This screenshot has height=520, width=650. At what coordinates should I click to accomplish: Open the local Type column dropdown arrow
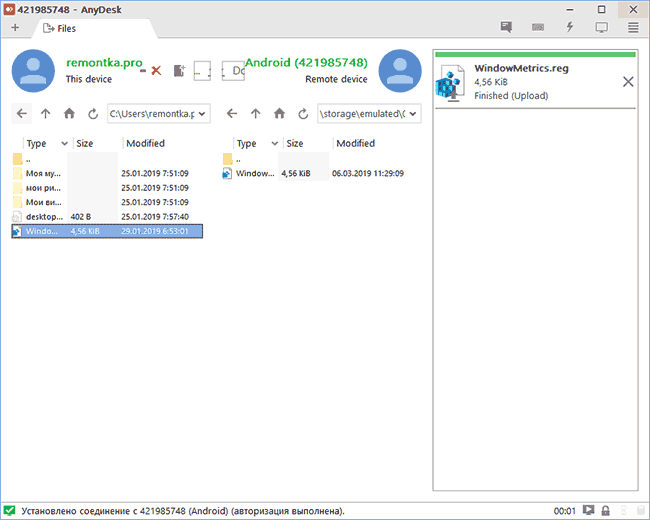point(65,143)
